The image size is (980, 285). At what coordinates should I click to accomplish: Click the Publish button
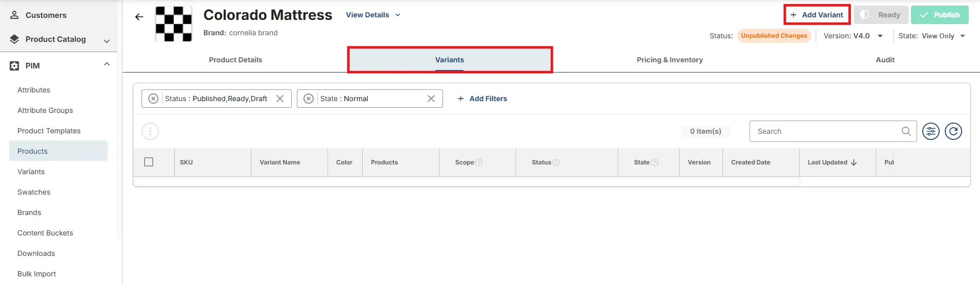(940, 15)
